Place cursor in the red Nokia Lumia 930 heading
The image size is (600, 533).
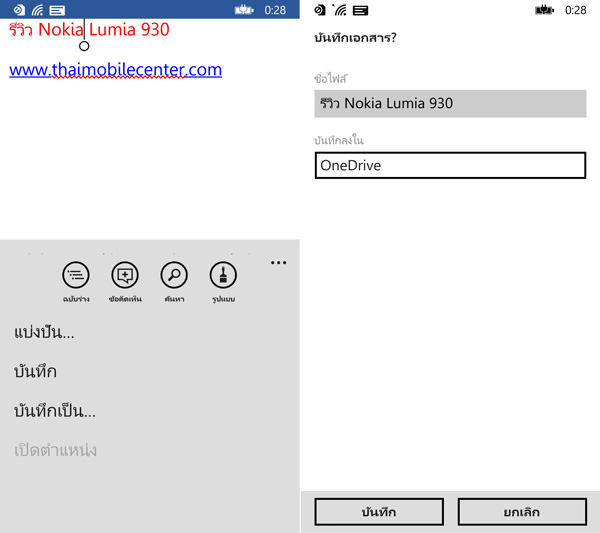pyautogui.click(x=89, y=29)
